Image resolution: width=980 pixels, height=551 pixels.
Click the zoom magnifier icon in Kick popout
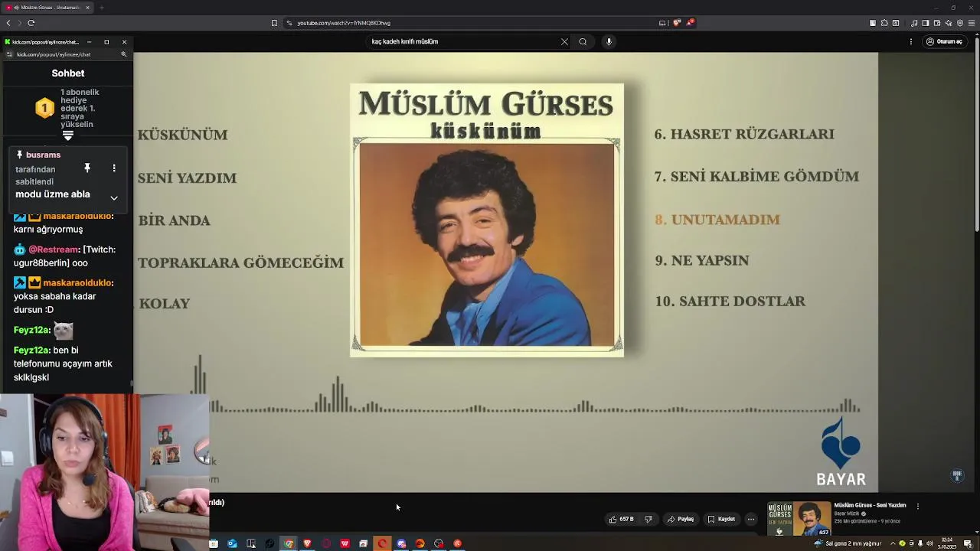124,54
